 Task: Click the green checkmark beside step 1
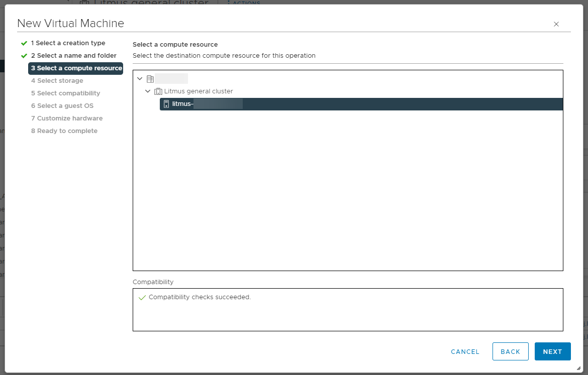click(x=24, y=43)
